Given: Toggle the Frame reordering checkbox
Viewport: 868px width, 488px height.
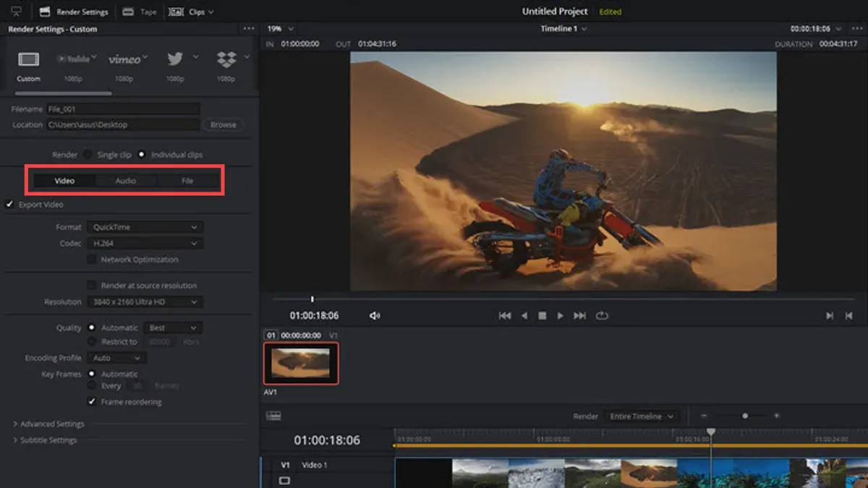Looking at the screenshot, I should click(x=92, y=401).
